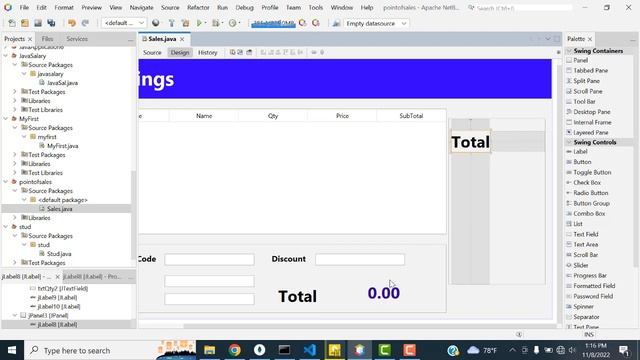The width and height of the screenshot is (640, 360).
Task: Close the Sales.java editor tab
Action: [182, 39]
